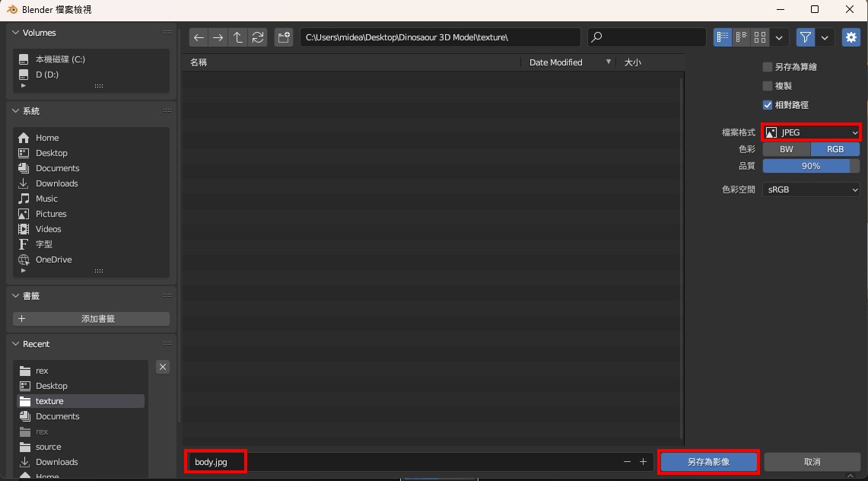Open the Desktop folder under 系統
868x481 pixels.
pos(51,153)
